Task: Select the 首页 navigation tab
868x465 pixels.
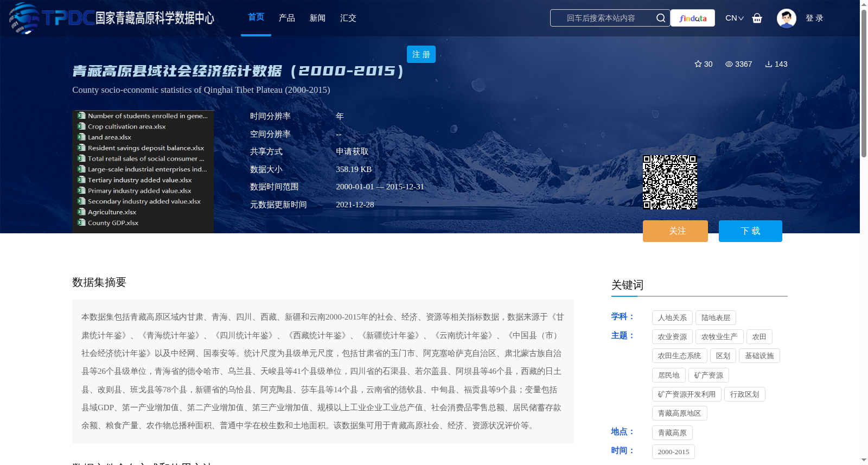Action: click(x=256, y=17)
